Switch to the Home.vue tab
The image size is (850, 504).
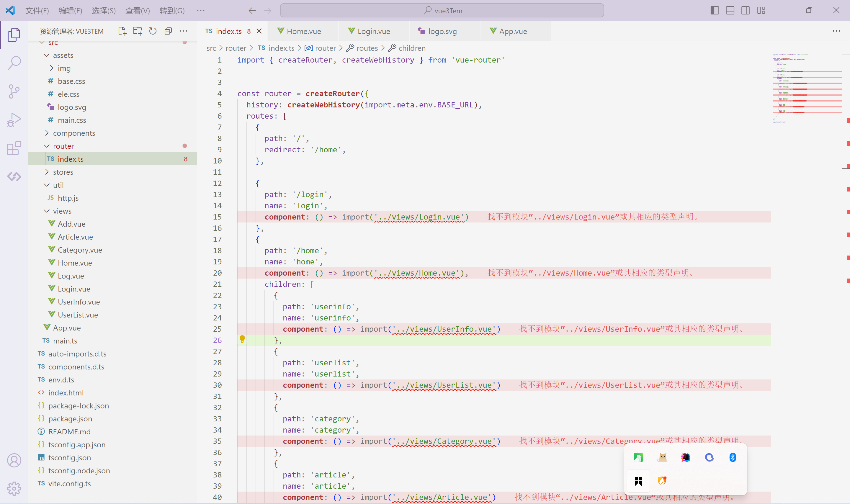[303, 31]
